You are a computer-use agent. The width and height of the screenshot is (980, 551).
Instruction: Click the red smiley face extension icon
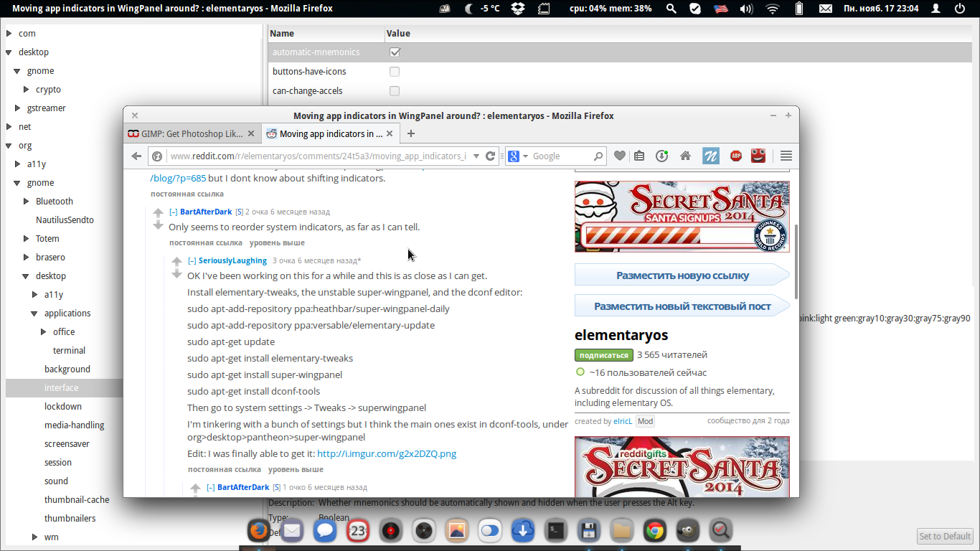click(x=758, y=156)
